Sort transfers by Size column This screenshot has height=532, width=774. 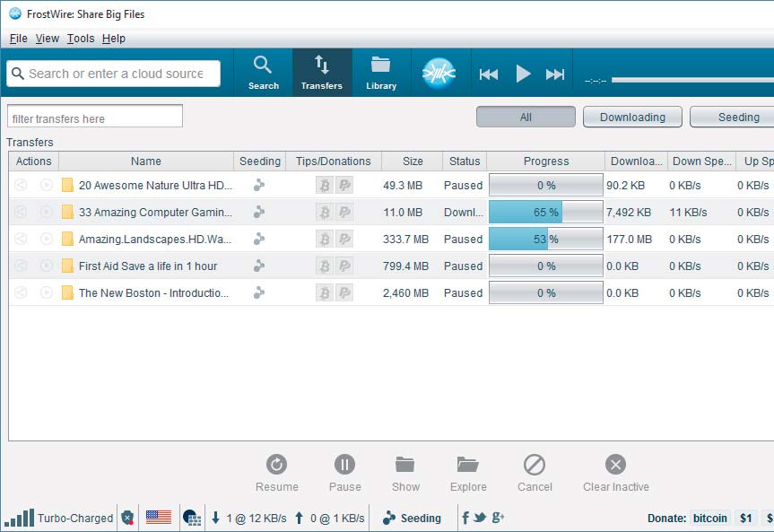[x=413, y=161]
